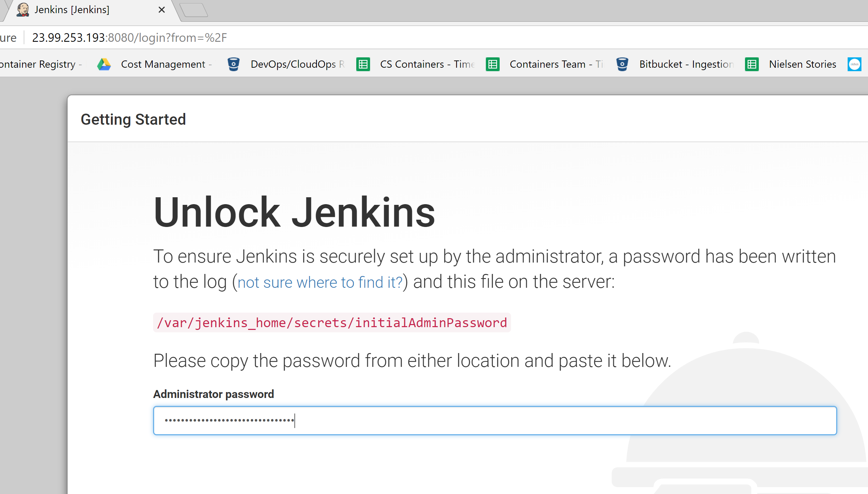This screenshot has width=868, height=494.
Task: Open the DevOps/CloudOps bookmark
Action: [x=293, y=64]
